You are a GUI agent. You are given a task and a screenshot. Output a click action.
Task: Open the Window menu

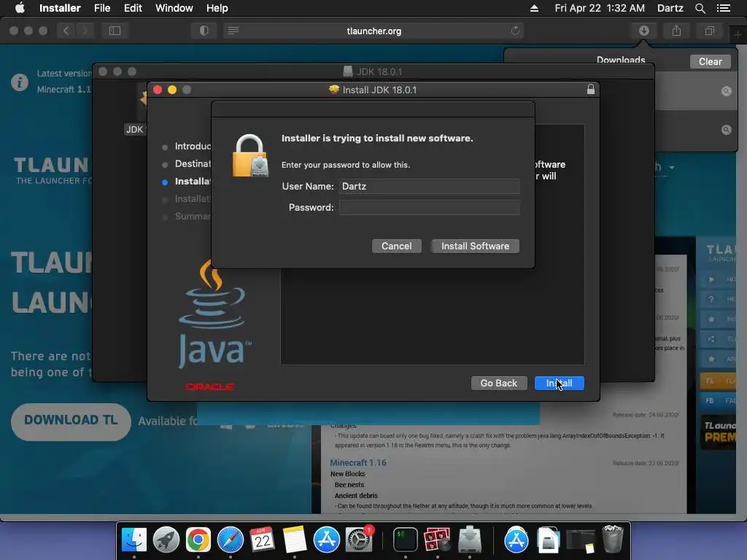coord(174,8)
